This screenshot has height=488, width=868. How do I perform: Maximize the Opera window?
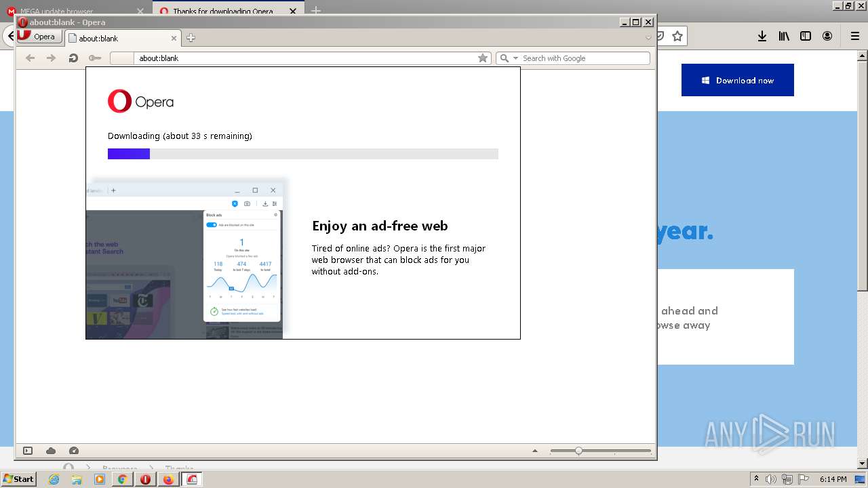636,22
